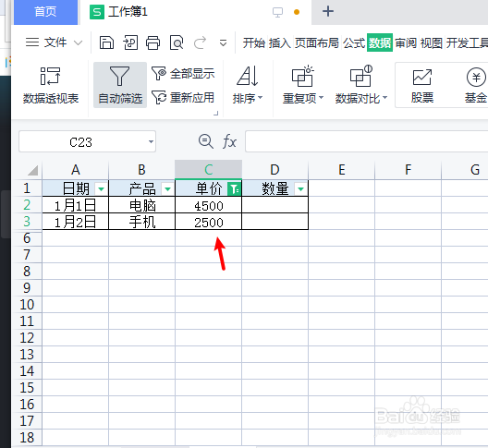Click the Save icon in quick toolbar
Viewport: 488px width, 448px height.
point(106,42)
